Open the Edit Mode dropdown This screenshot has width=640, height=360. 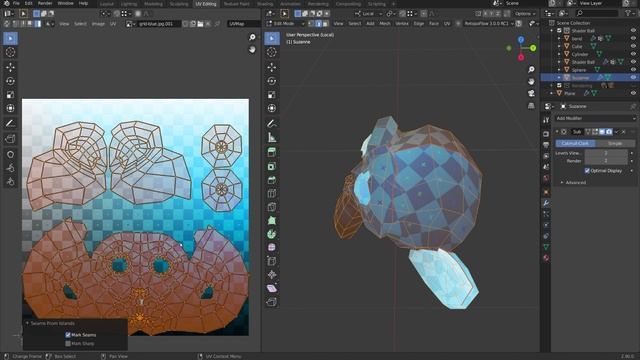pos(286,24)
